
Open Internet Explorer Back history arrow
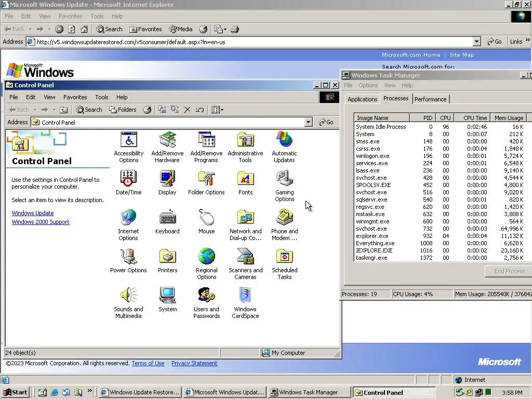pos(30,29)
